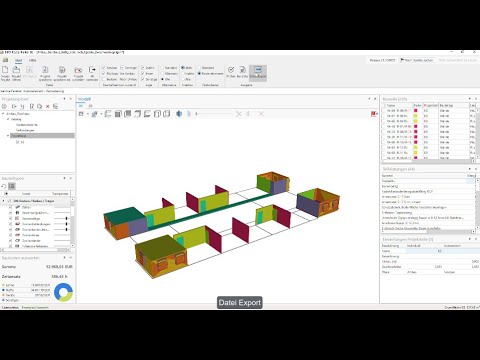Click the Bauteiltypen horizontal scrollbar
Image resolution: width=480 pixels, height=360 pixels.
pos(36,250)
